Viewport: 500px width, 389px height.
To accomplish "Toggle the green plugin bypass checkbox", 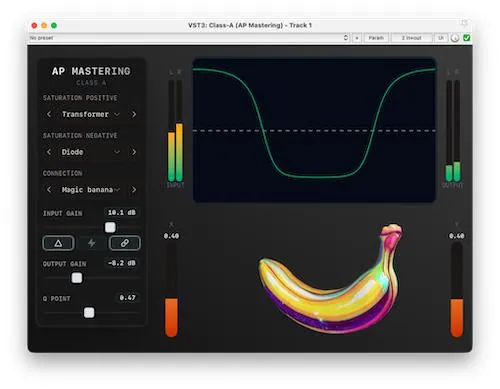I will pos(467,38).
